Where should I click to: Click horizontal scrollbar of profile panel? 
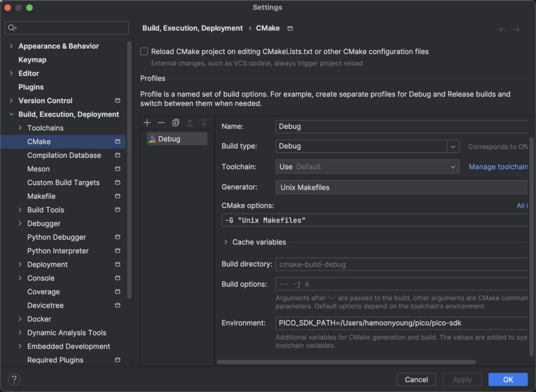[x=346, y=362]
